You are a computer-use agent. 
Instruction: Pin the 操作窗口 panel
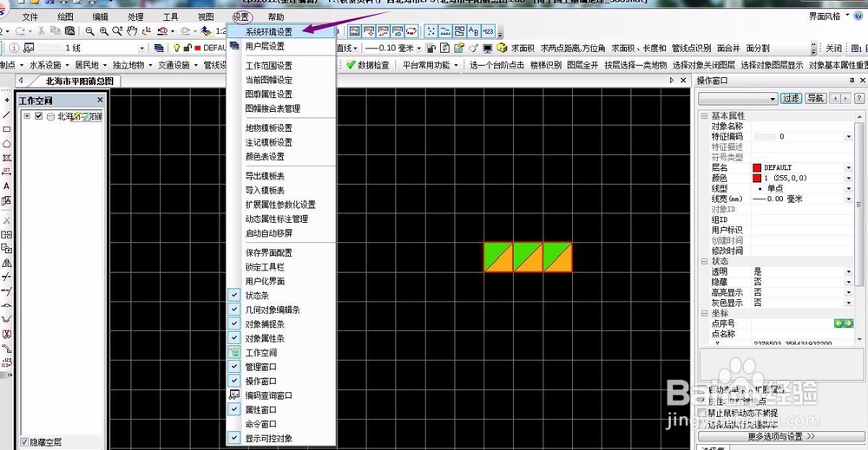852,81
